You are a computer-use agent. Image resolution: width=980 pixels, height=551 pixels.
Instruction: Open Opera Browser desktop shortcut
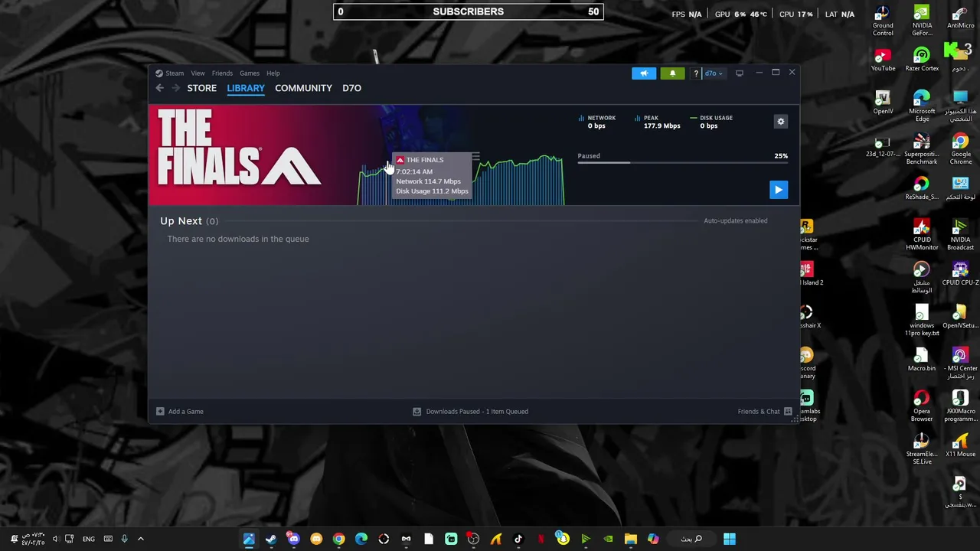pyautogui.click(x=922, y=407)
